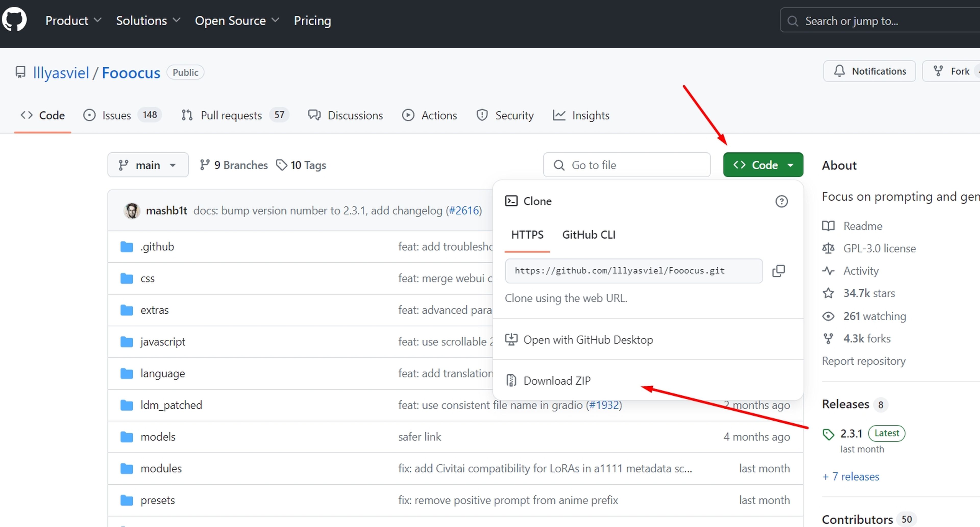Click the ldm_patched folder icon
The height and width of the screenshot is (527, 980).
coord(127,405)
